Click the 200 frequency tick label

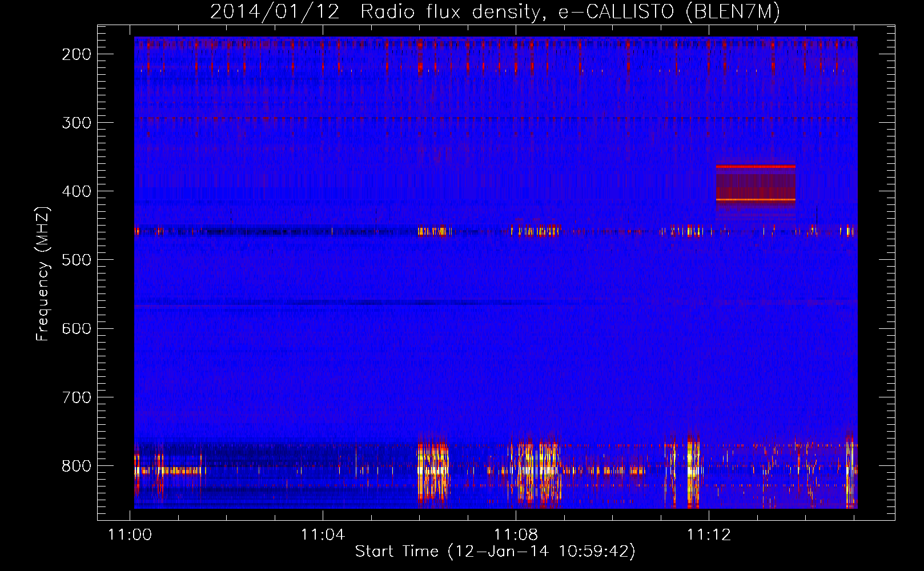77,54
